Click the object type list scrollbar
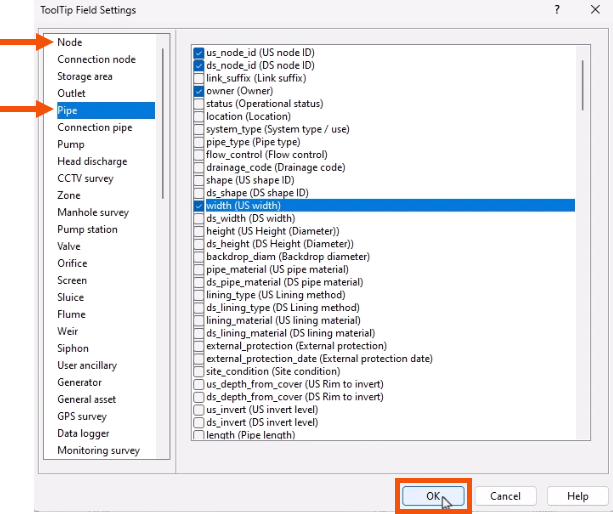The height and width of the screenshot is (514, 613). (x=163, y=124)
